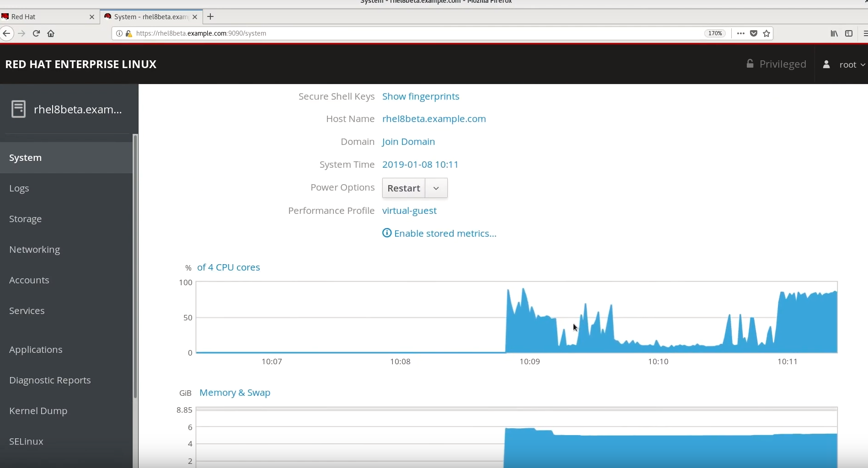
Task: Open the Memory & Swap graph link
Action: click(x=235, y=393)
